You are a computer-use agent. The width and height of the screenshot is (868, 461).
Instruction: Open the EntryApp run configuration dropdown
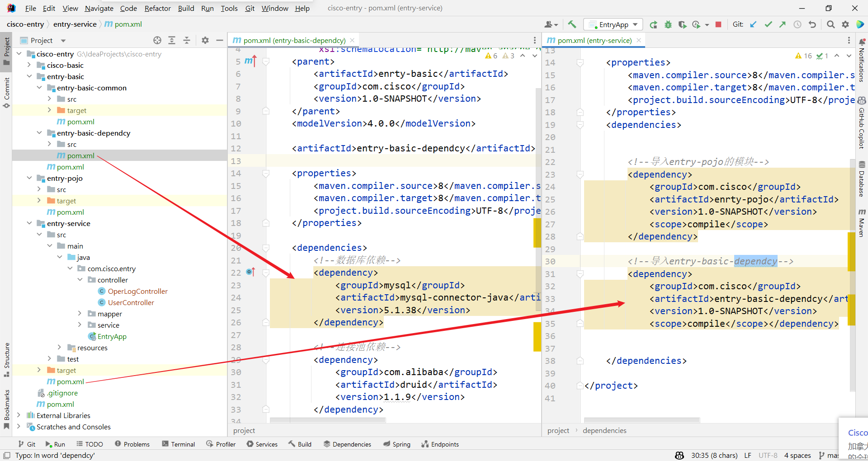[613, 24]
